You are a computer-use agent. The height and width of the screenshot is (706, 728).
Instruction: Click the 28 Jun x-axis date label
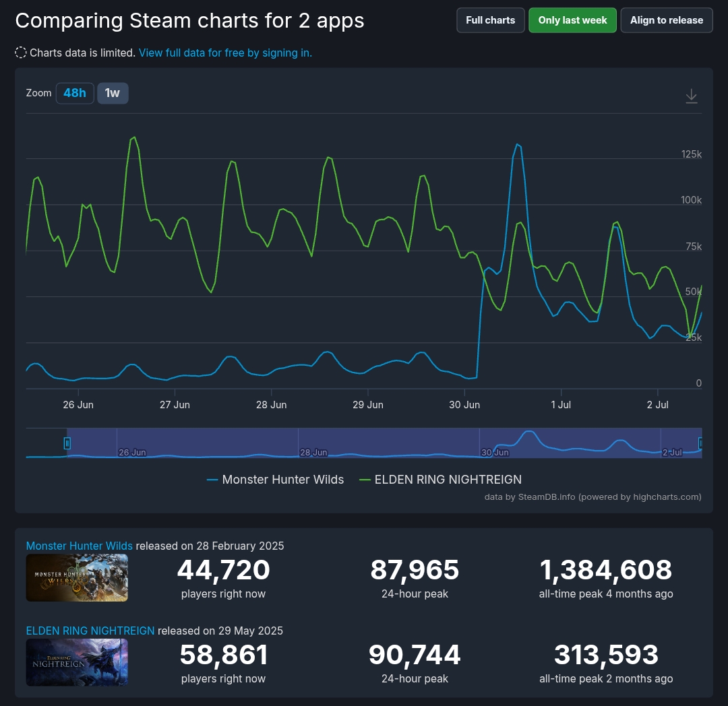coord(272,405)
